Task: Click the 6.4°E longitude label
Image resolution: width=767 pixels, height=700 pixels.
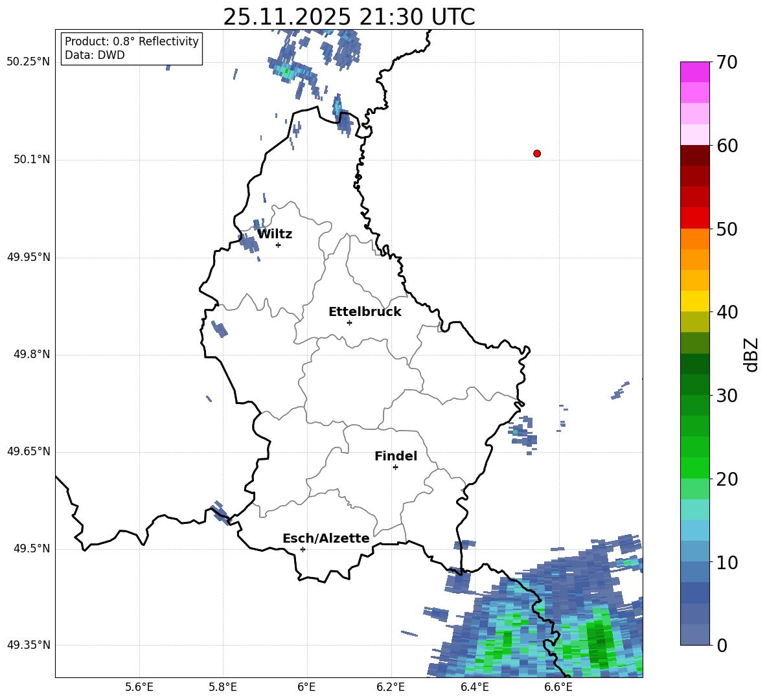Action: (474, 687)
